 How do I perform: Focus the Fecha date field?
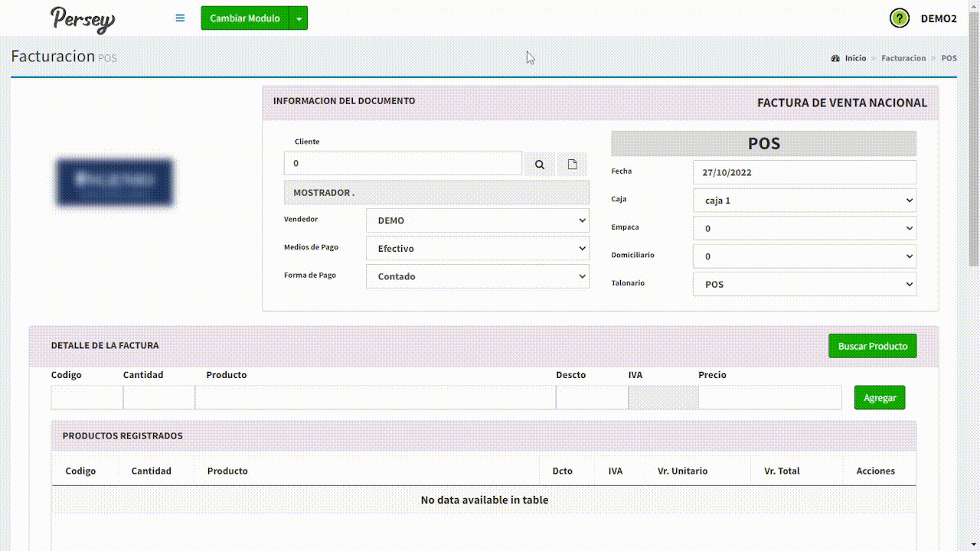[804, 172]
